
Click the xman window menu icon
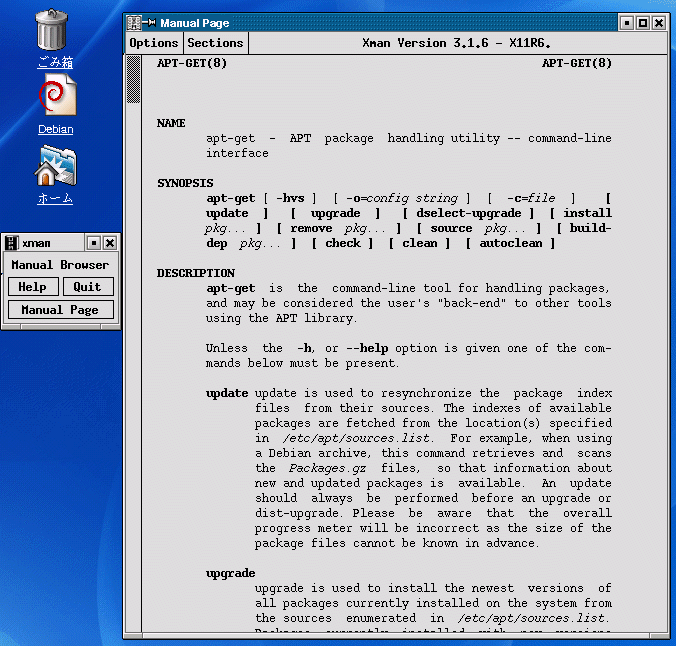pyautogui.click(x=11, y=243)
